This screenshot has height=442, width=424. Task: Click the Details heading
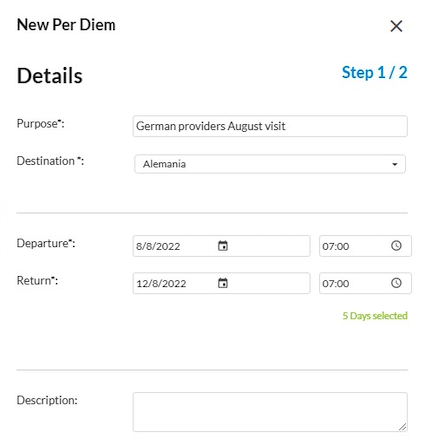[x=50, y=76]
